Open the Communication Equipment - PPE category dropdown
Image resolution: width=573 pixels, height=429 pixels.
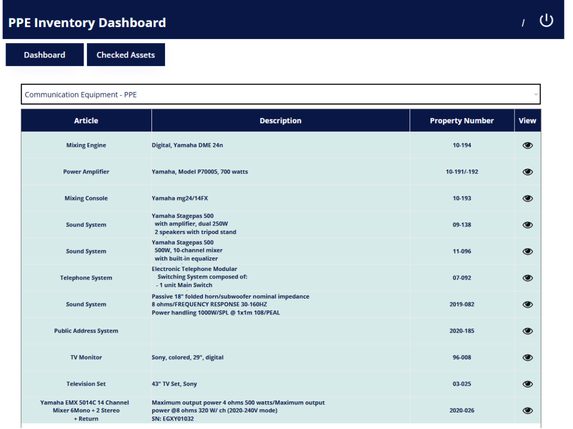click(281, 94)
